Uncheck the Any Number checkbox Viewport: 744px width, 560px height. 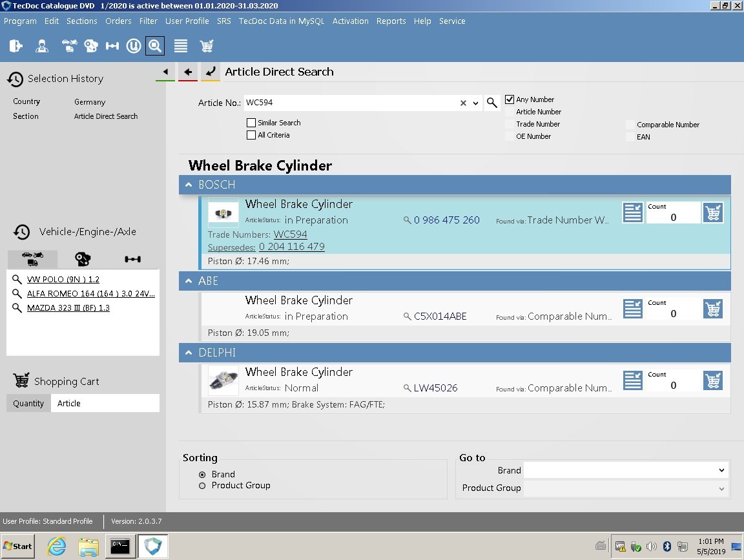click(509, 99)
